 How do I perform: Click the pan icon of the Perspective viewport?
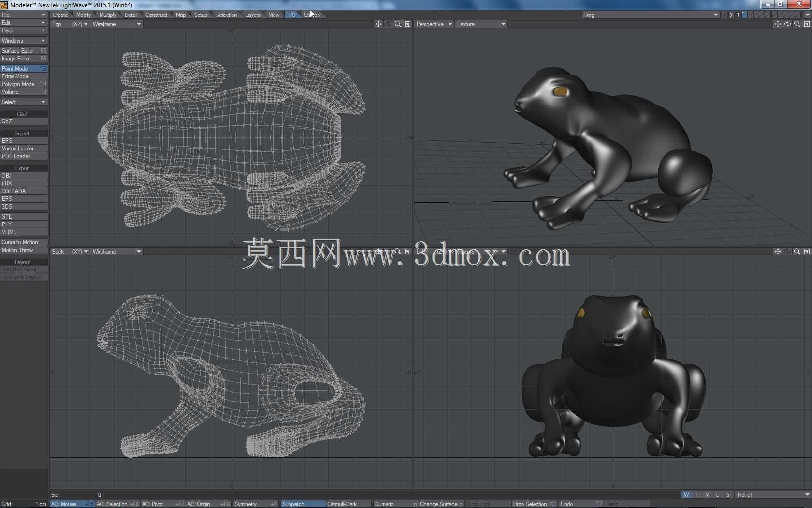click(x=778, y=24)
